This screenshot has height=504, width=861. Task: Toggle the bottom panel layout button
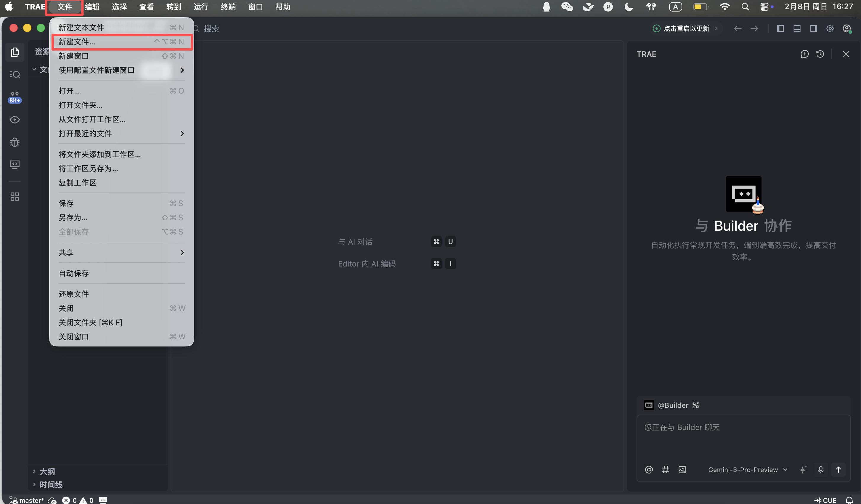[x=797, y=28]
